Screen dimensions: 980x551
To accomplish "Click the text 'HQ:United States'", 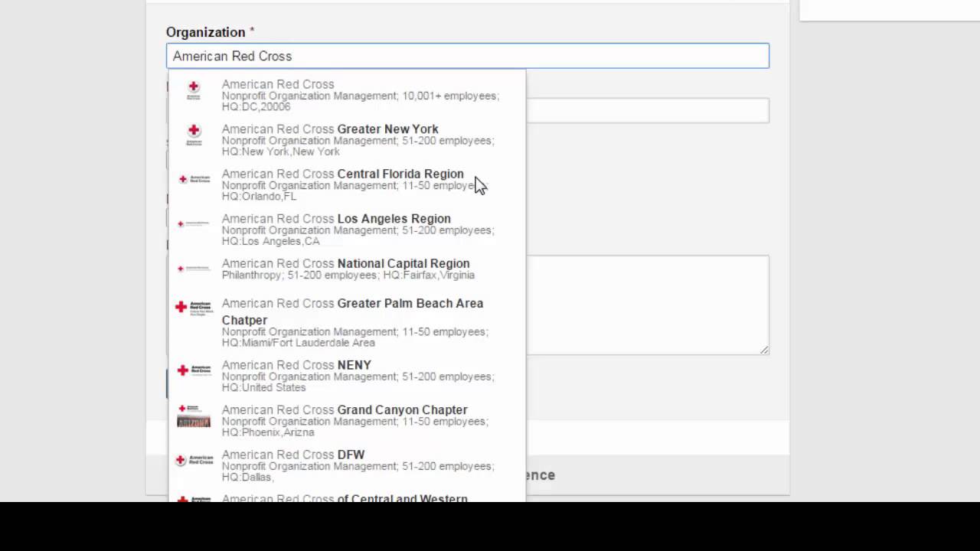I will [x=263, y=387].
